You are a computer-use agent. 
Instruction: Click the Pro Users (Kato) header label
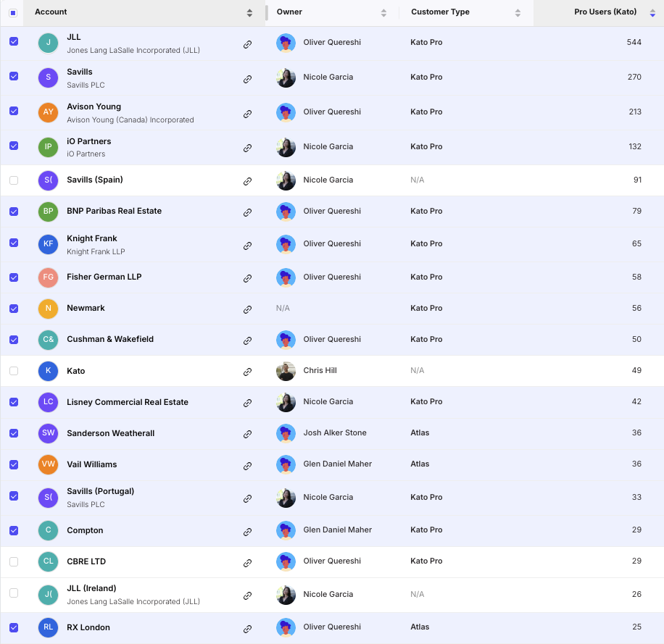pos(605,12)
